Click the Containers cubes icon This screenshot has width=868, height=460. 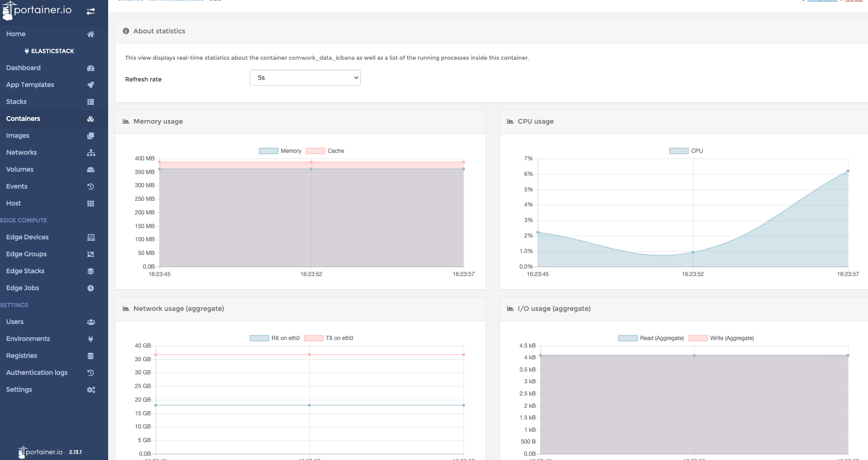[x=91, y=119]
